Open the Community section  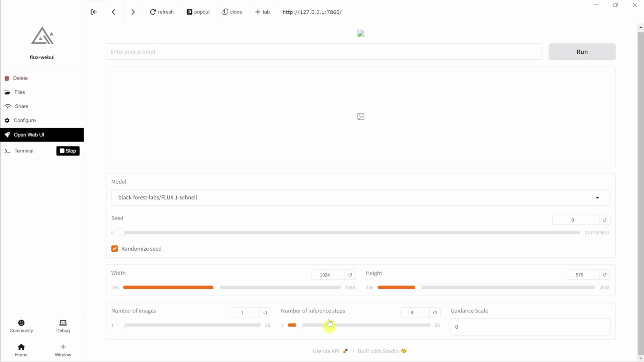(21, 326)
